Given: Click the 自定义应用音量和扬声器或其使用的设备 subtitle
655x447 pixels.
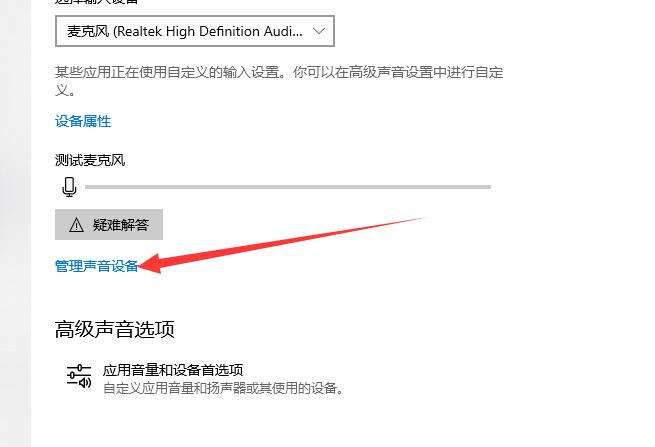Looking at the screenshot, I should pyautogui.click(x=223, y=389).
